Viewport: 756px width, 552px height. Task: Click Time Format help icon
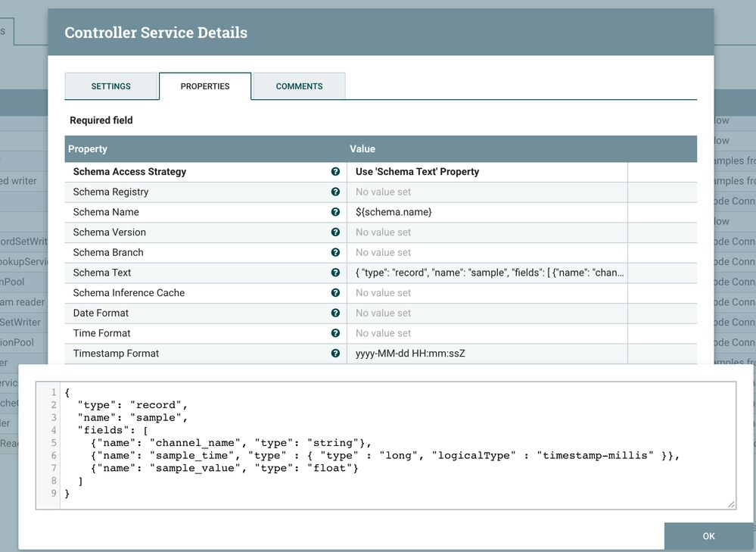point(335,333)
